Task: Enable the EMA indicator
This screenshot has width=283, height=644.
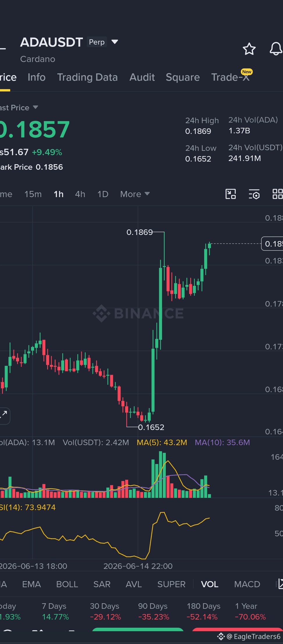Action: 31,584
